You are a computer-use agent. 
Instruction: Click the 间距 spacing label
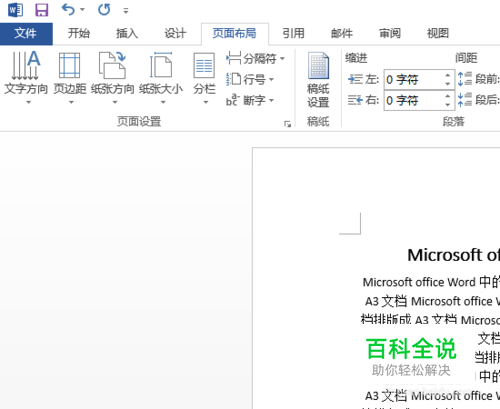point(466,58)
